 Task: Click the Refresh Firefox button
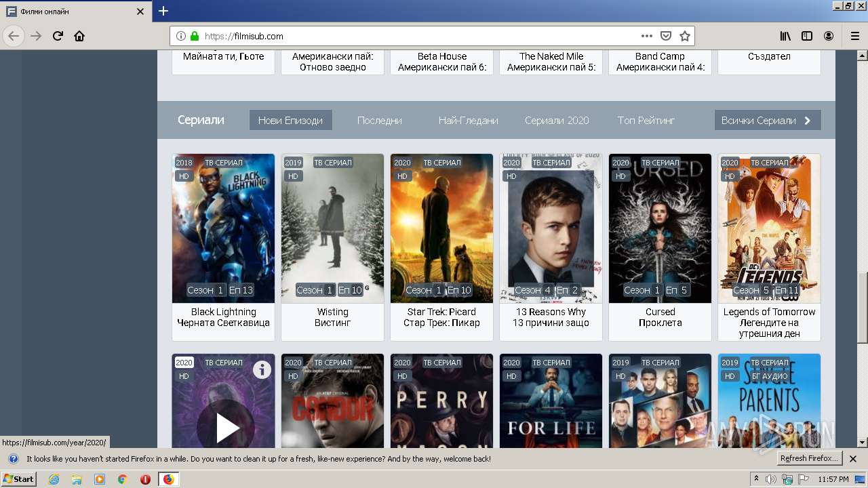coord(809,459)
